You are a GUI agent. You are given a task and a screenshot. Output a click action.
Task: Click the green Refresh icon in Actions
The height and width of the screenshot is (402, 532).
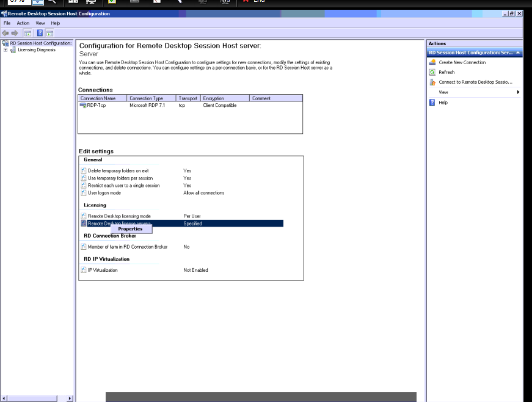point(432,72)
